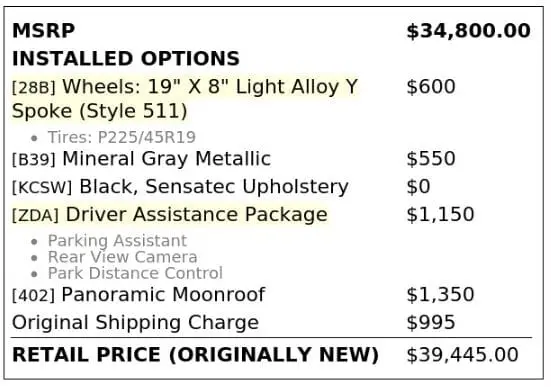Click the Park Distance Control bullet item
The width and height of the screenshot is (551, 387).
pyautogui.click(x=135, y=273)
